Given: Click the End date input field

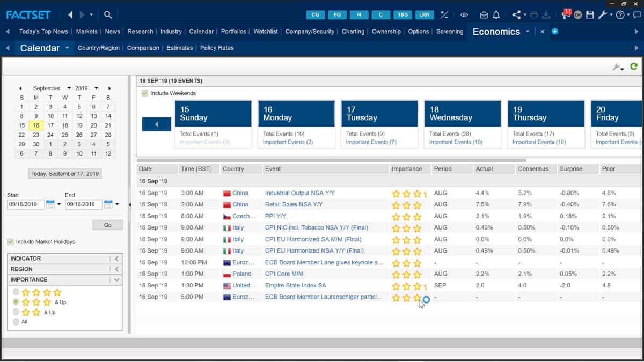Looking at the screenshot, I should pos(83,204).
